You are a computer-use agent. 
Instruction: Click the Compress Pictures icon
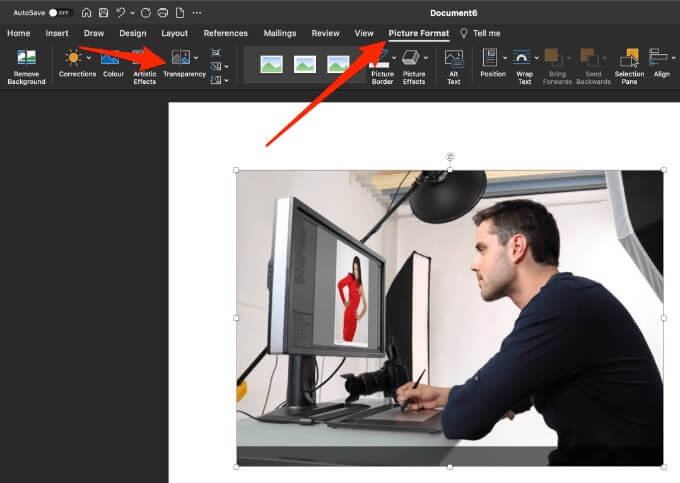point(216,52)
